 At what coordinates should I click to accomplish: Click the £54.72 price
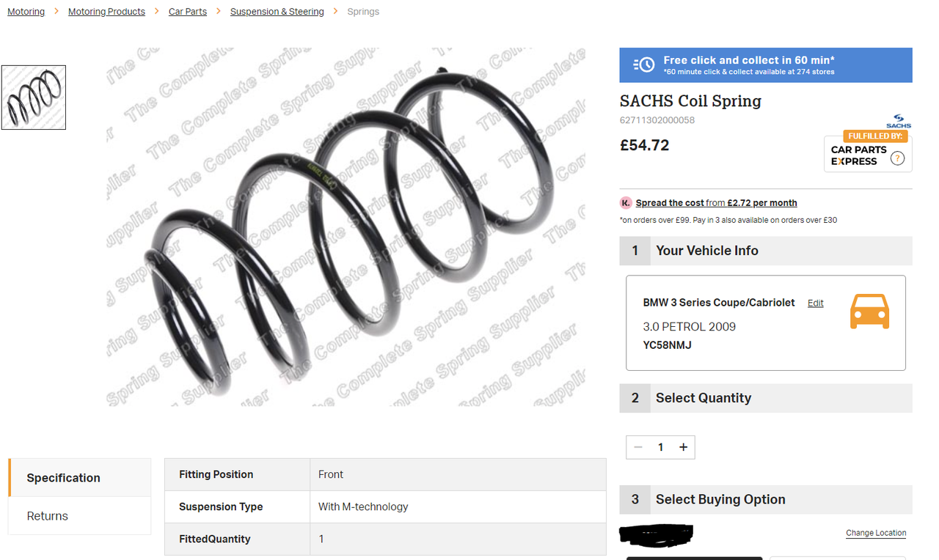(644, 145)
